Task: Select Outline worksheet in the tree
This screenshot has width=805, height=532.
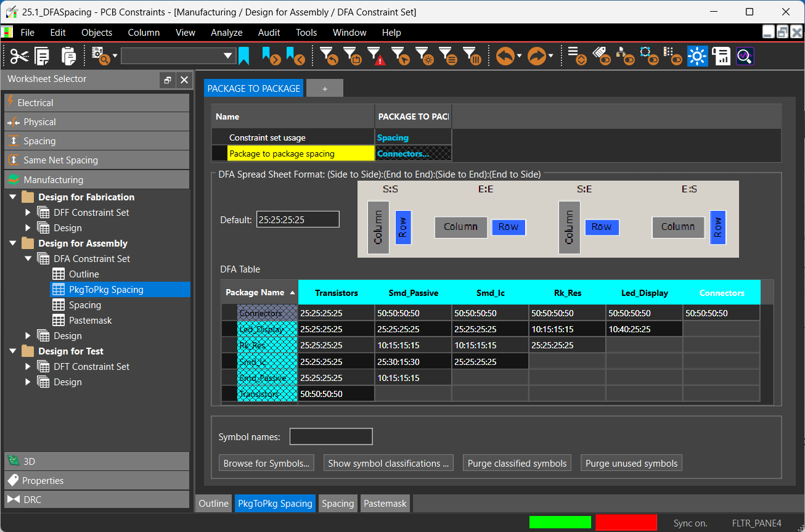Action: click(x=84, y=274)
